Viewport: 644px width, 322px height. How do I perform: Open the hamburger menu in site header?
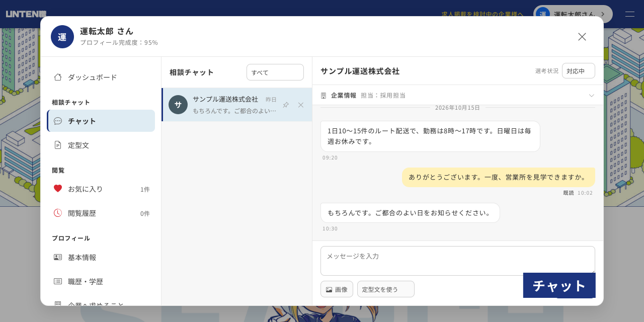[x=630, y=14]
